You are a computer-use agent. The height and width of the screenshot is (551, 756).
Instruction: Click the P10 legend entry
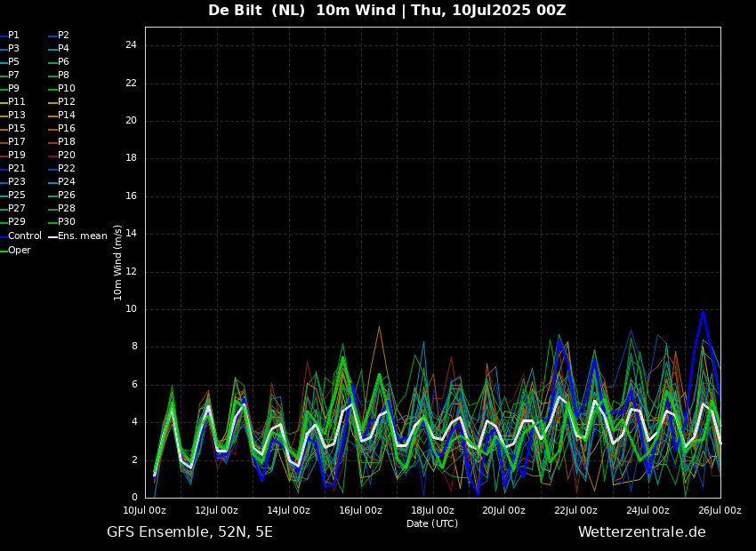pos(67,89)
